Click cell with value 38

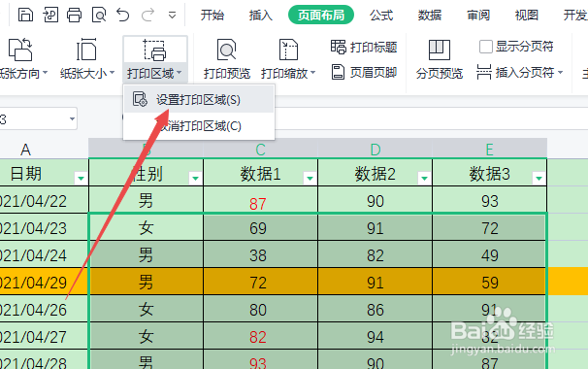260,254
